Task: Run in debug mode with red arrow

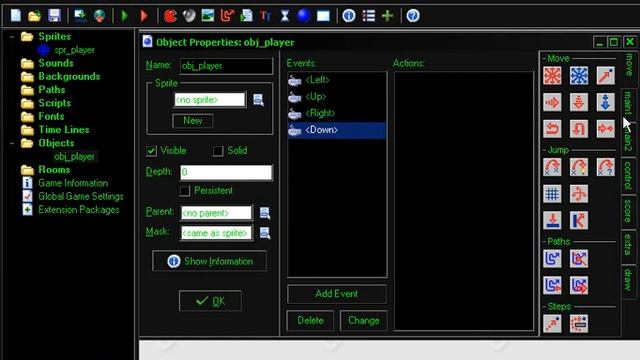Action: tap(144, 16)
